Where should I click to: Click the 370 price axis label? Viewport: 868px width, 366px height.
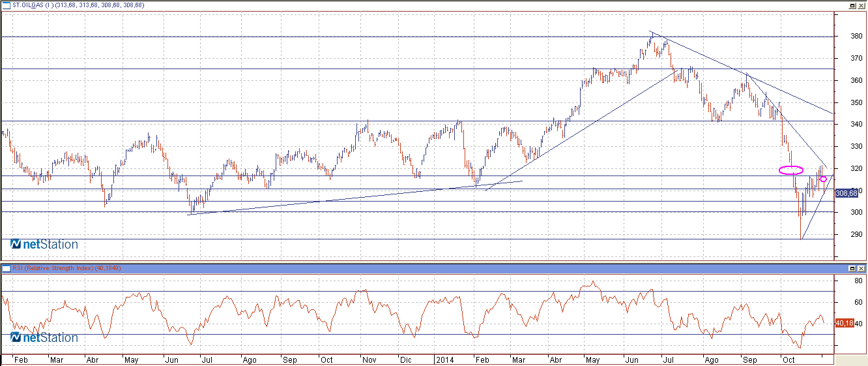pyautogui.click(x=856, y=59)
